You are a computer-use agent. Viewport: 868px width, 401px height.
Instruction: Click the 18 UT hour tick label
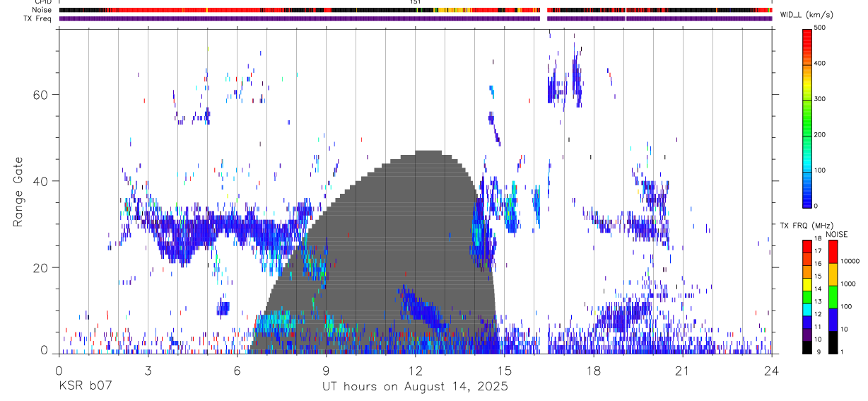pos(594,371)
